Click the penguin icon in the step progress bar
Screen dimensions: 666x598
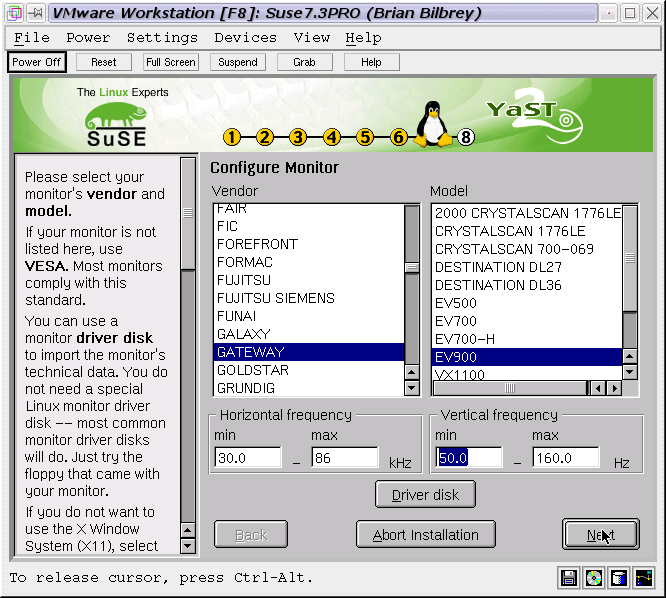click(432, 124)
